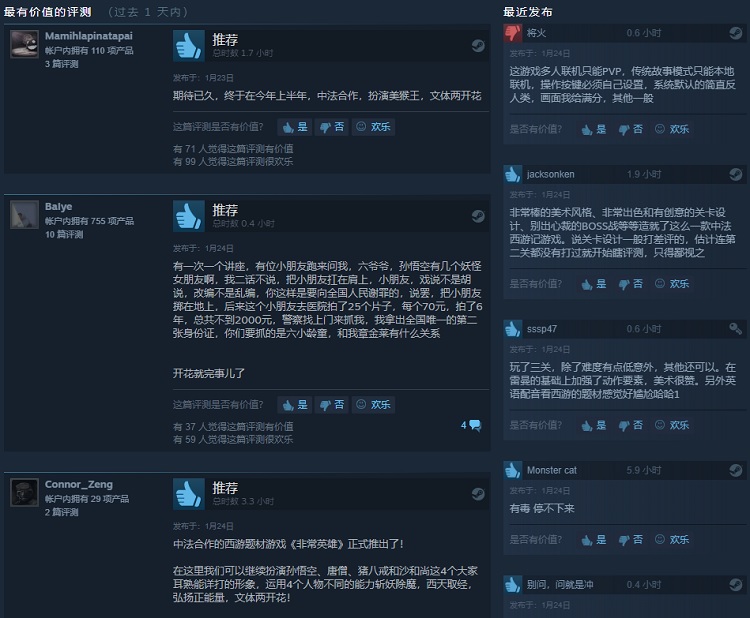Image resolution: width=750 pixels, height=618 pixels.
Task: Mark 欢乐 on Monster cat's review
Action: tap(672, 540)
